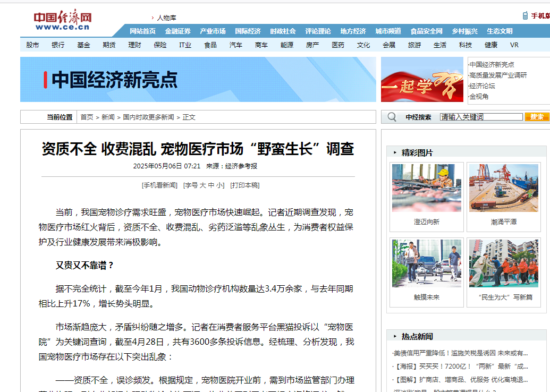
Task: Click the mobile phone icon top right
Action: (525, 15)
